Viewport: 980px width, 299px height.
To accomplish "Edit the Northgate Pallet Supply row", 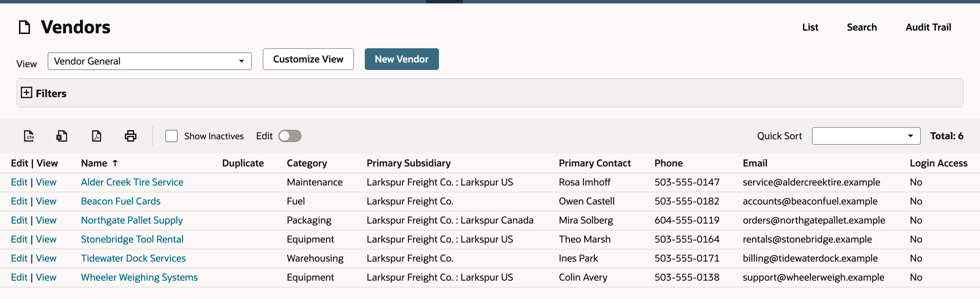I will [19, 221].
